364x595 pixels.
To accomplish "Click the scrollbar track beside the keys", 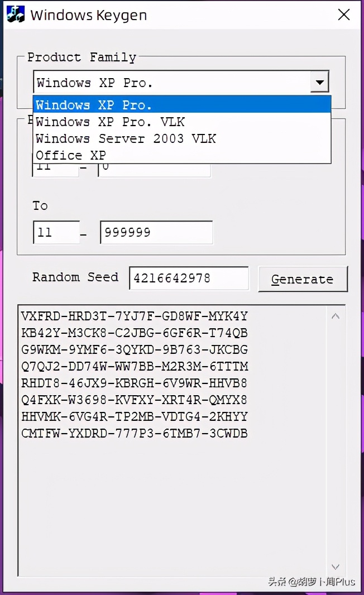I will point(336,441).
